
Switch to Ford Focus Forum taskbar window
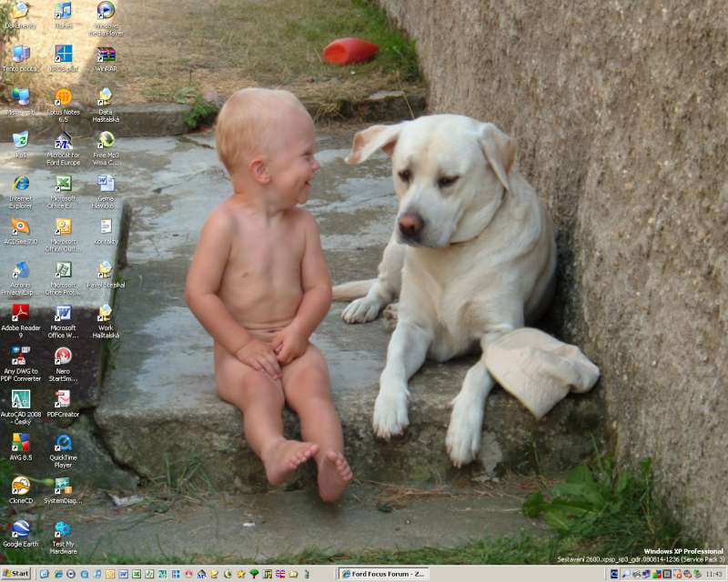click(x=382, y=574)
